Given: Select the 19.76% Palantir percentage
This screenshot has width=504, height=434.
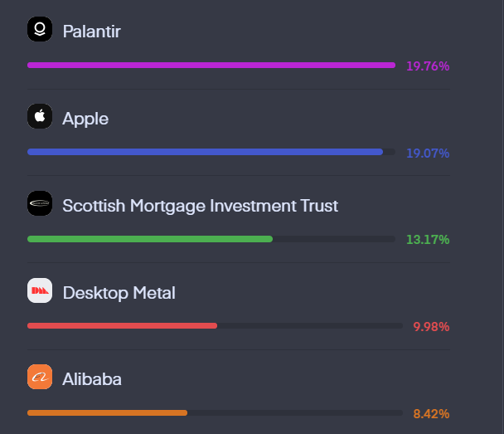Looking at the screenshot, I should (x=428, y=66).
